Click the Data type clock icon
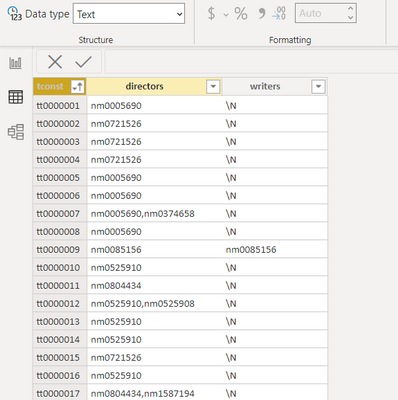The height and width of the screenshot is (400, 398). pos(14,14)
